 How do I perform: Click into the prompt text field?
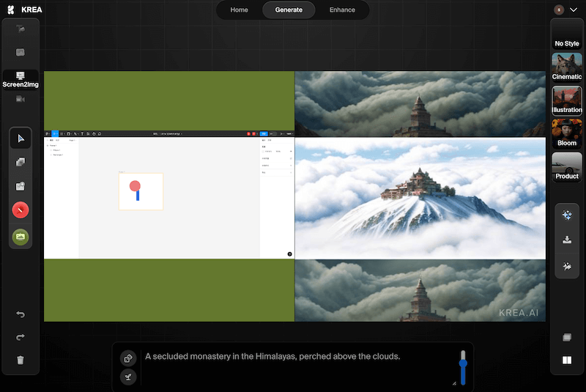click(293, 366)
